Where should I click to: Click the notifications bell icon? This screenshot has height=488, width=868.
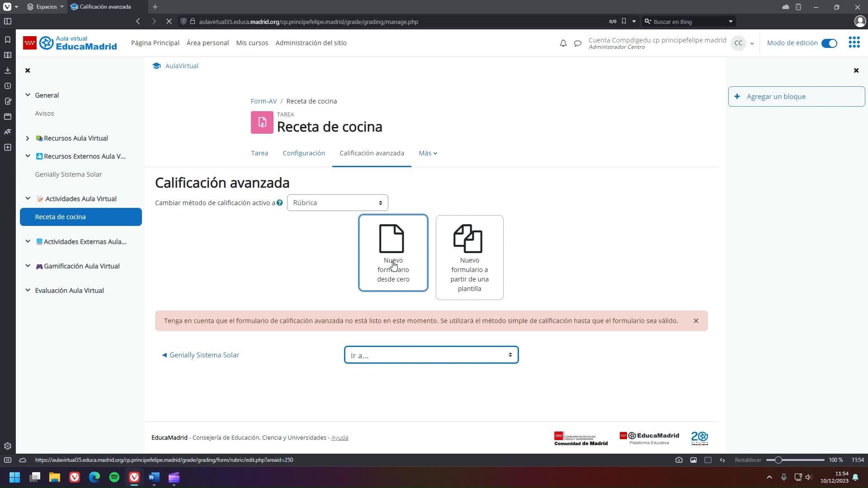(563, 43)
